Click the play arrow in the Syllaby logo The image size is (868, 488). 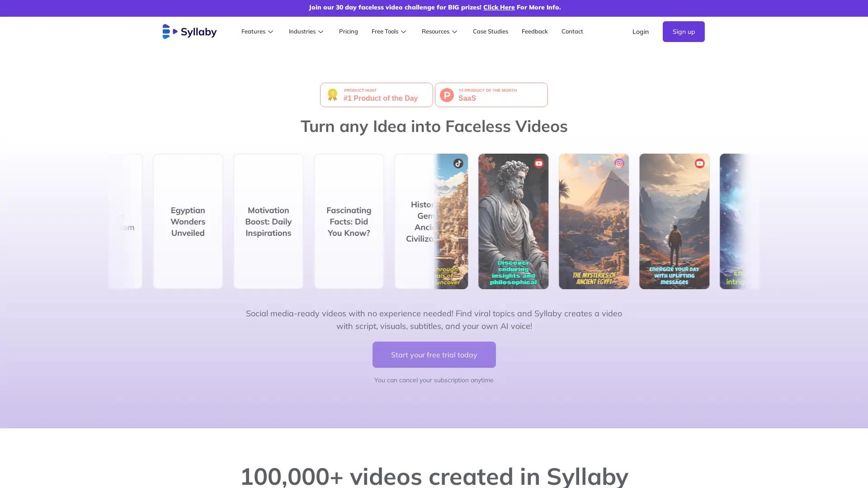click(x=175, y=31)
